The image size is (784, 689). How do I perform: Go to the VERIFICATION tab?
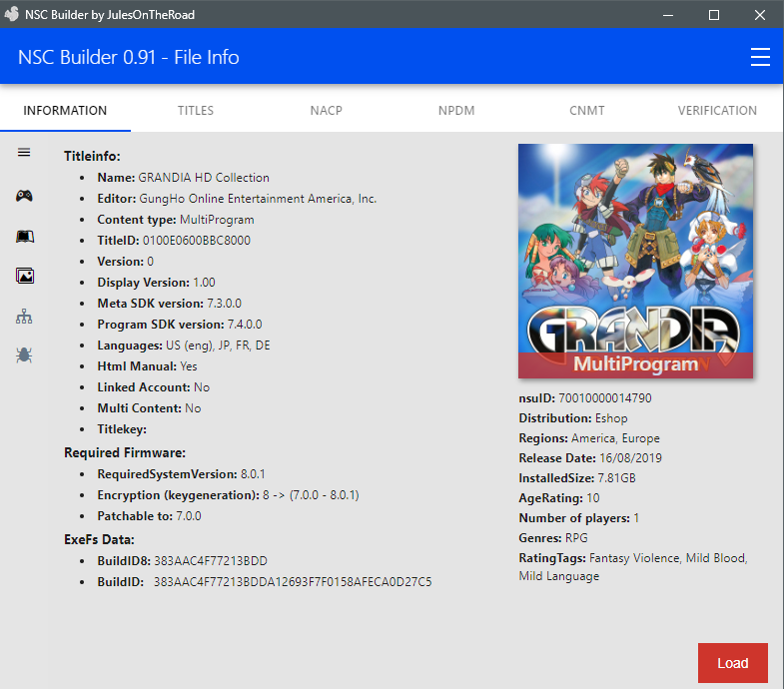pos(717,111)
